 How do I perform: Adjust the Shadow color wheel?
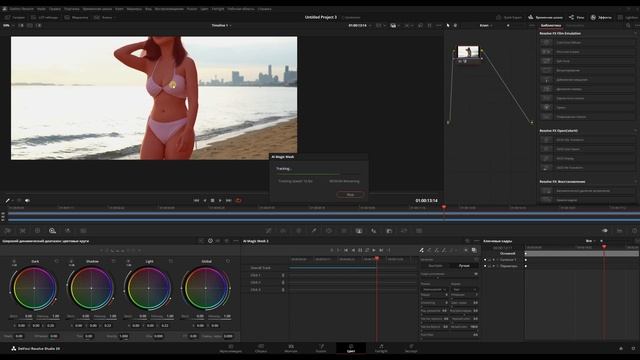91,288
